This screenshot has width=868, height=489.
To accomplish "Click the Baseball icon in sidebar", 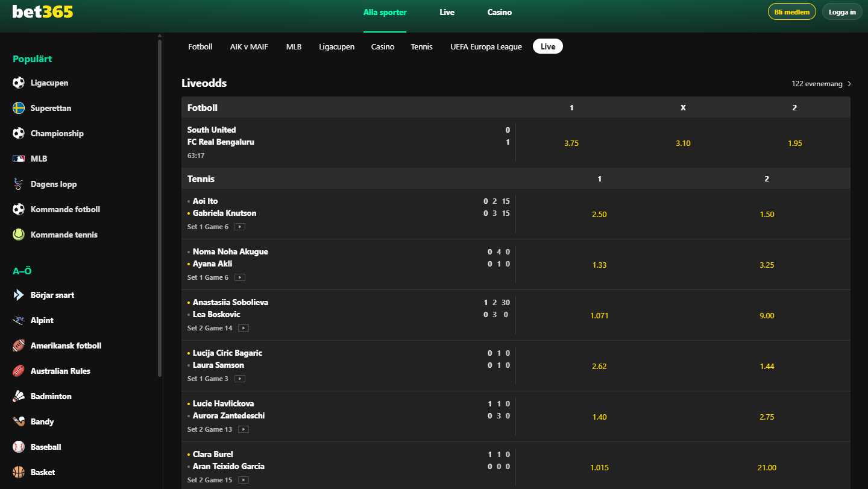I will tap(19, 447).
